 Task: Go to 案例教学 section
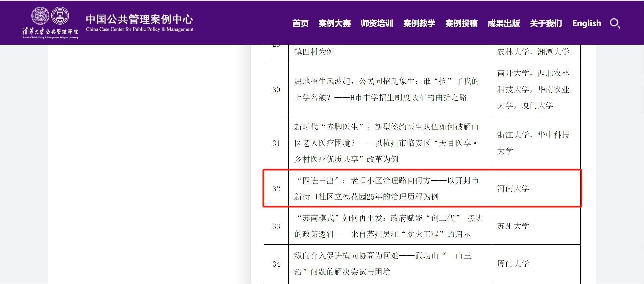coord(419,23)
